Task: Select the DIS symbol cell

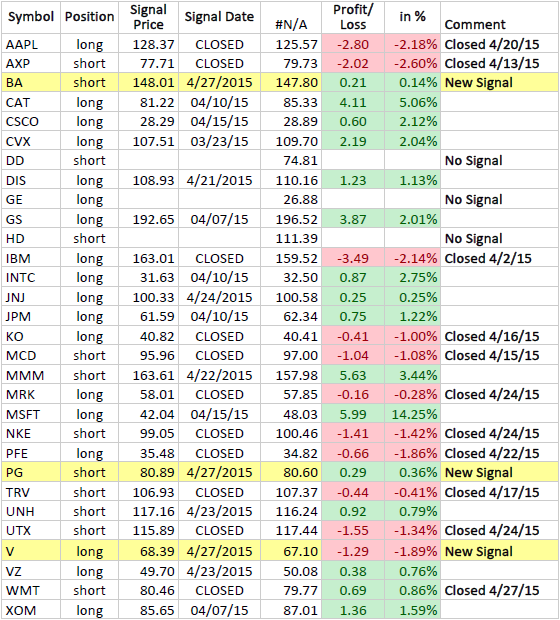Action: point(31,180)
